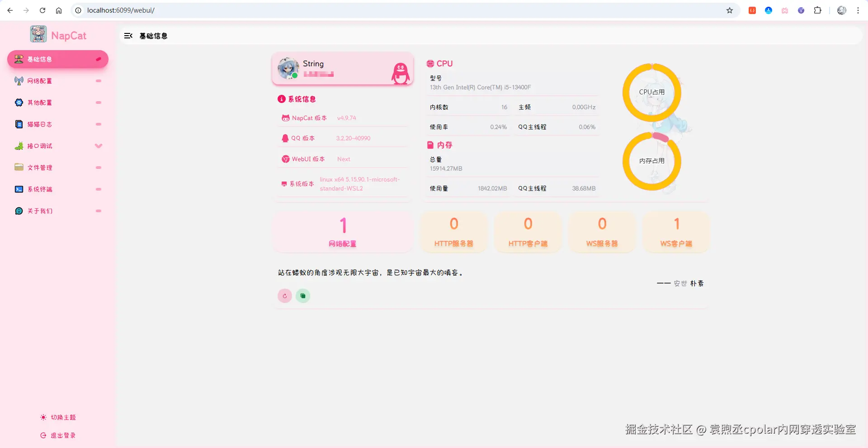Open the browser extensions puzzle icon
The image size is (868, 448).
[x=817, y=10]
